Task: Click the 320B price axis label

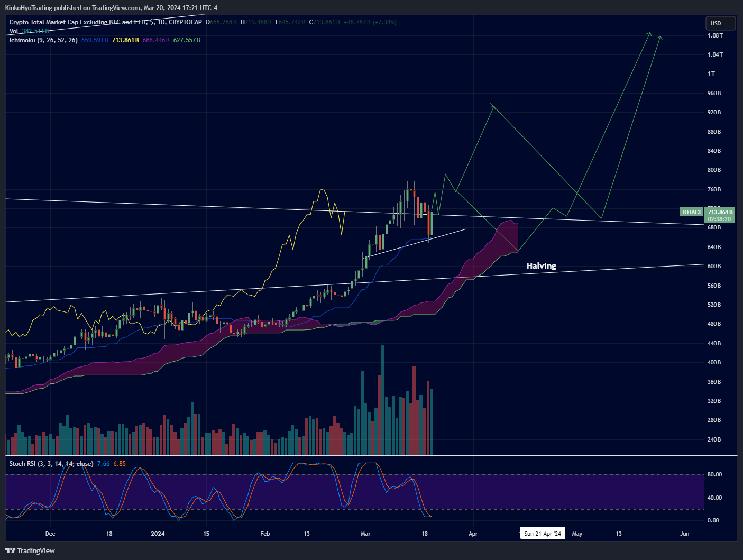Action: tap(714, 401)
